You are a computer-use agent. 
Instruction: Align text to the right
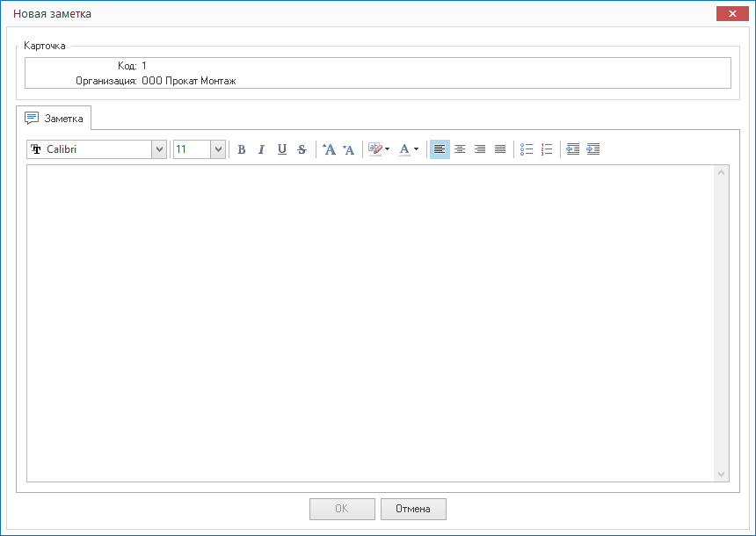(480, 149)
